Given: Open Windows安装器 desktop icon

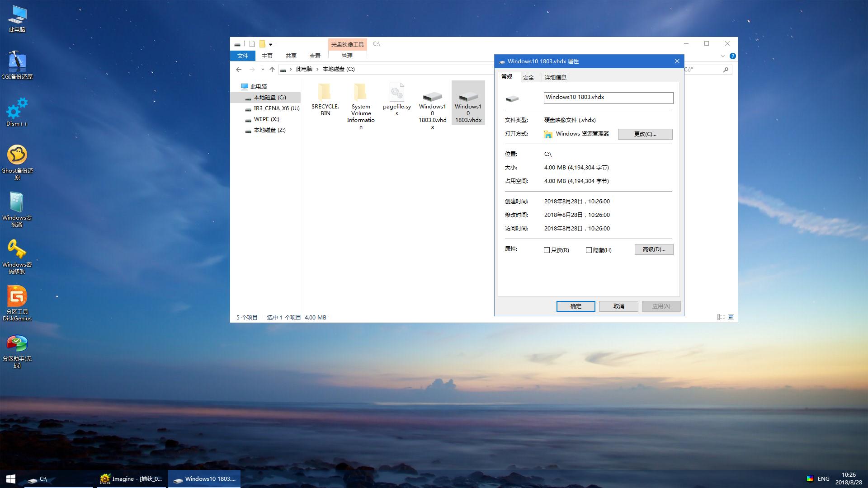Looking at the screenshot, I should [17, 210].
